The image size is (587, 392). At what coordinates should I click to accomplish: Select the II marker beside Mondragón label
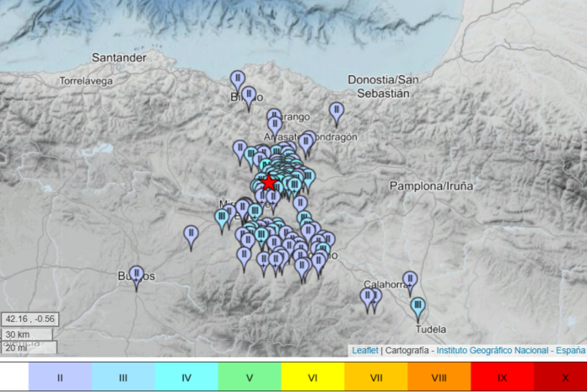click(306, 147)
